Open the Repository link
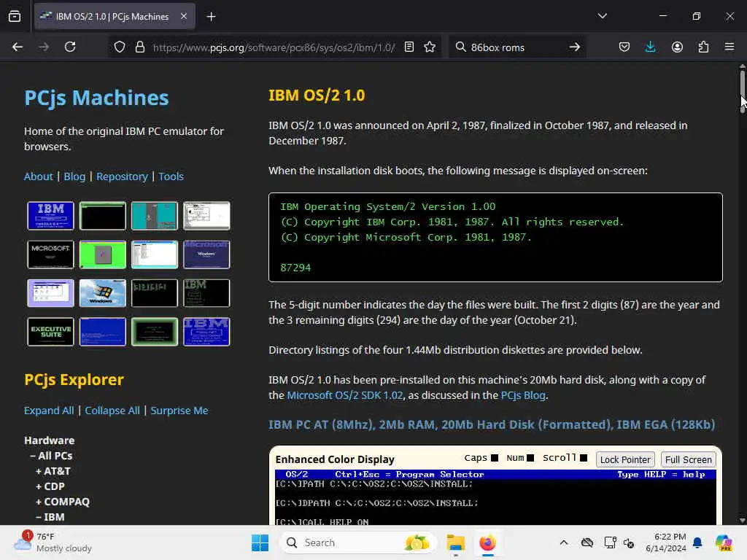Image resolution: width=747 pixels, height=560 pixels. click(x=122, y=176)
